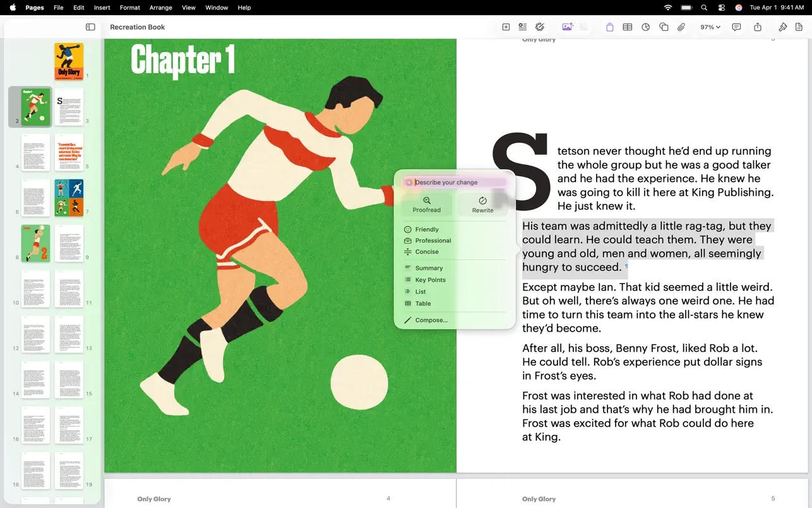Open the Insert menu
This screenshot has height=508, width=812.
tap(102, 8)
